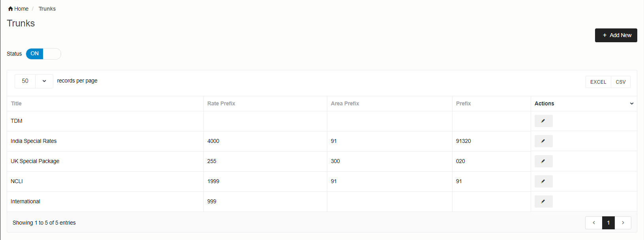This screenshot has width=644, height=240.
Task: Click the pencil icon for NCLI
Action: (543, 182)
